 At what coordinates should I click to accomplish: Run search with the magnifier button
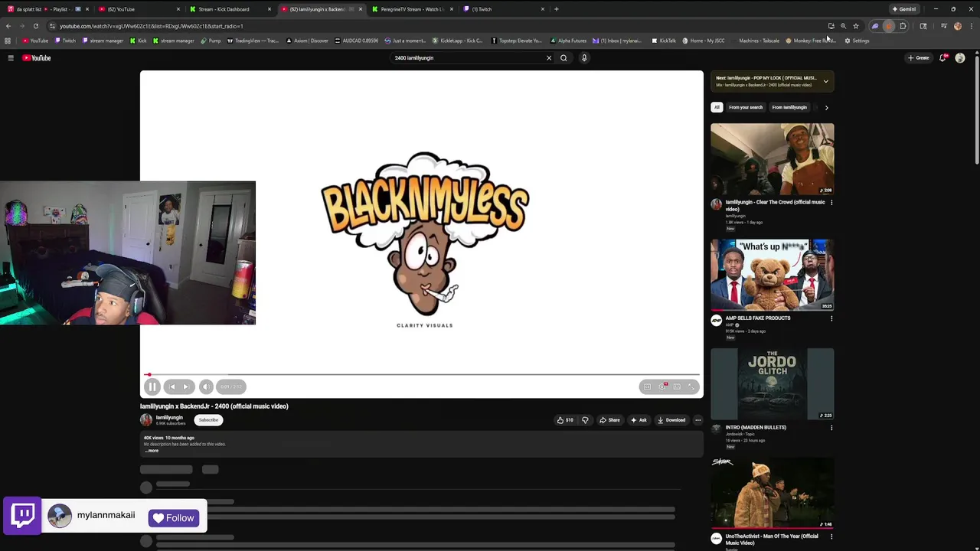pyautogui.click(x=563, y=58)
